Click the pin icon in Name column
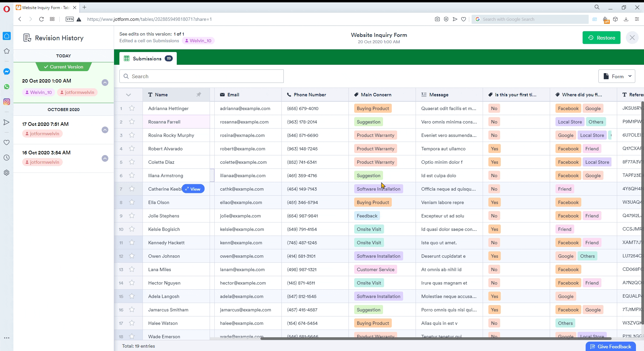The width and height of the screenshot is (644, 351). [x=199, y=95]
